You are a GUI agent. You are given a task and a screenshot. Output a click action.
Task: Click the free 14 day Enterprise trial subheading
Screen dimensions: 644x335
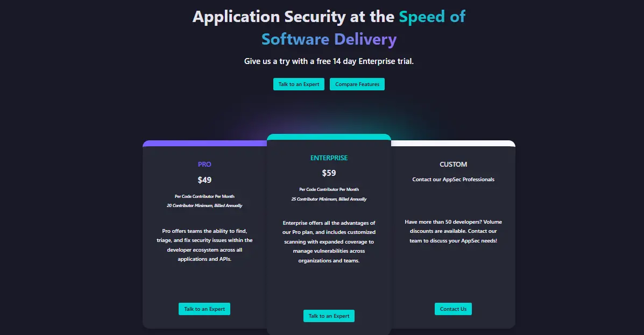(329, 61)
